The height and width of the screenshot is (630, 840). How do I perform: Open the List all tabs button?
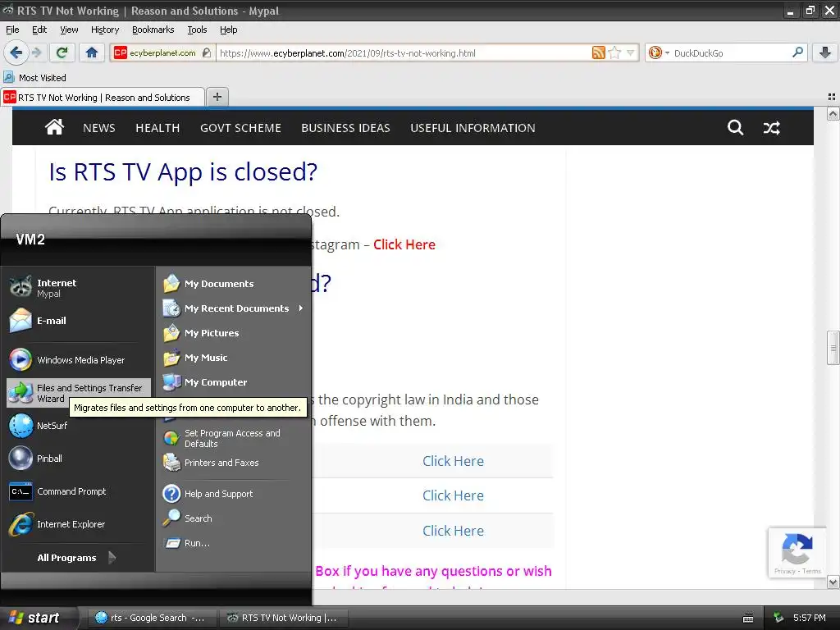[832, 97]
